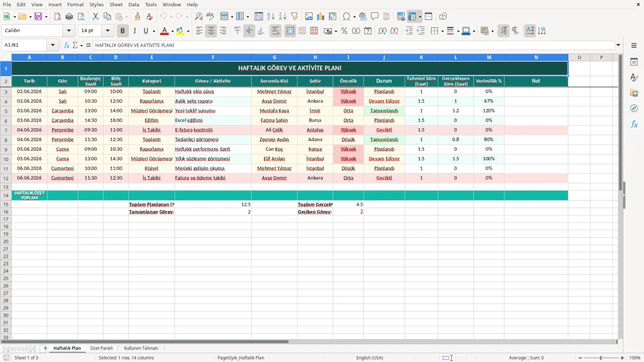This screenshot has height=362, width=644.
Task: Apply red font color
Action: pos(165,31)
